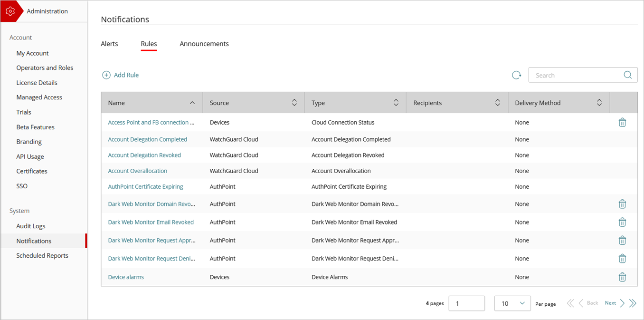Click the search magnifier icon
The width and height of the screenshot is (644, 320).
point(627,75)
